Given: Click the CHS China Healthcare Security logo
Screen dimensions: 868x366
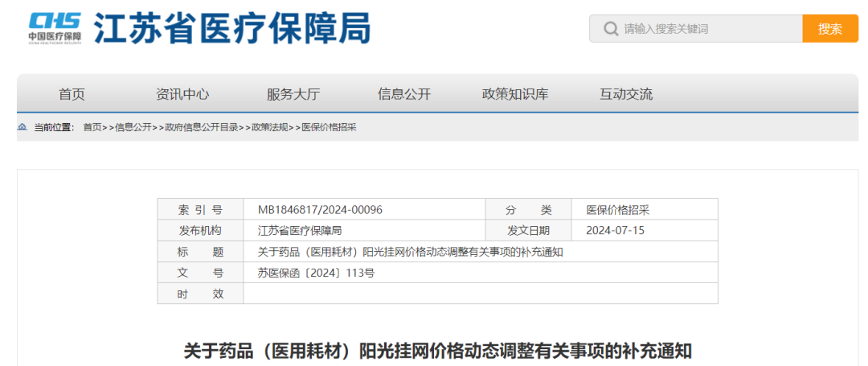Looking at the screenshot, I should tap(55, 27).
